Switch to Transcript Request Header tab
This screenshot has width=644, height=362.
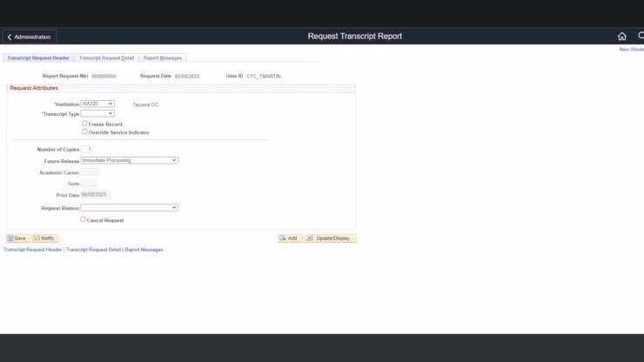pyautogui.click(x=38, y=58)
